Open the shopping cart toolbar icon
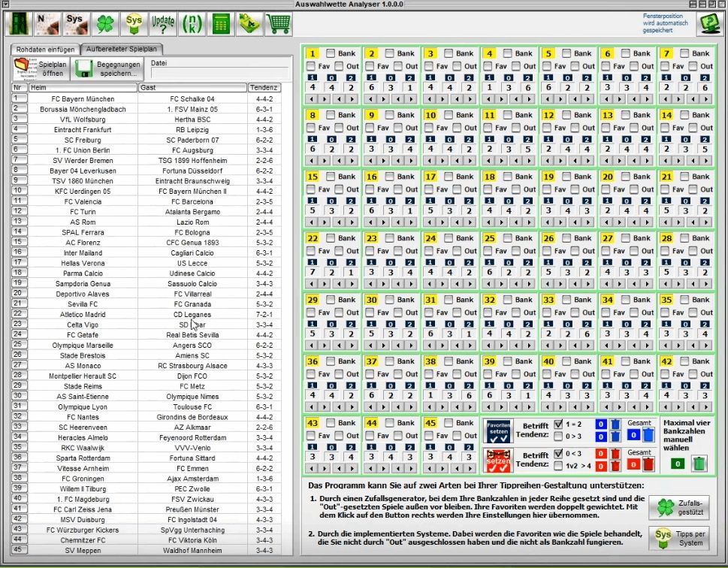This screenshot has height=568, width=728. [279, 24]
